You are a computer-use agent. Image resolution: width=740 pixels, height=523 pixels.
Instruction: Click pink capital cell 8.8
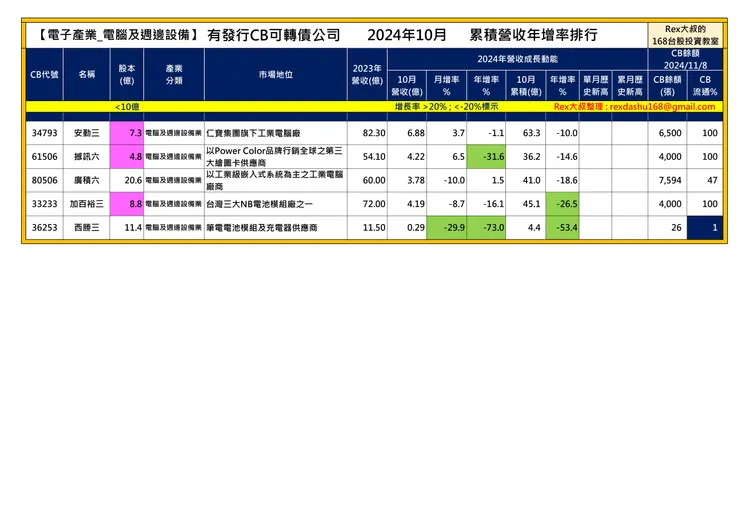point(126,204)
